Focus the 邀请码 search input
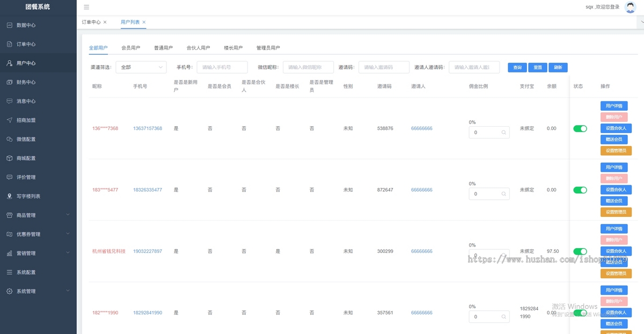This screenshot has width=644, height=334. pyautogui.click(x=384, y=67)
